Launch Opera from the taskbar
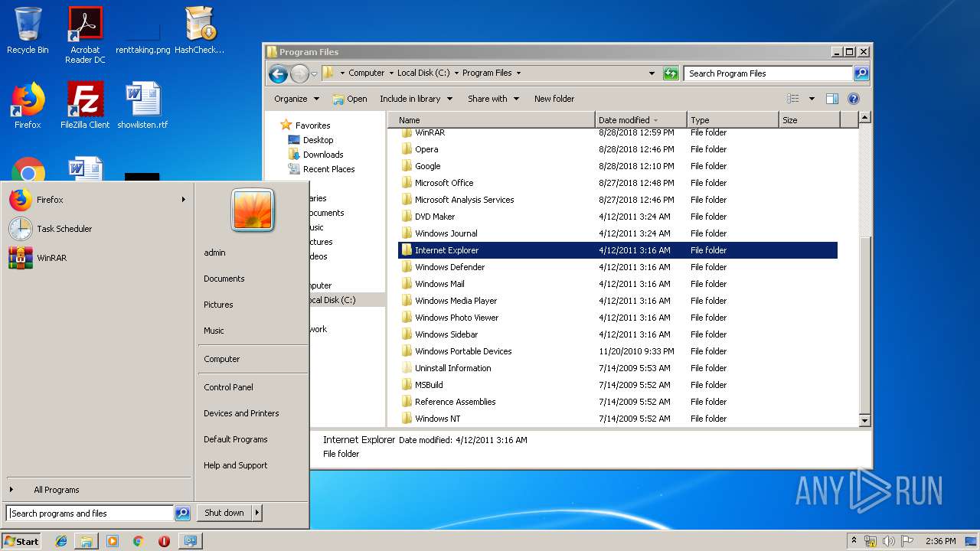 [x=164, y=541]
